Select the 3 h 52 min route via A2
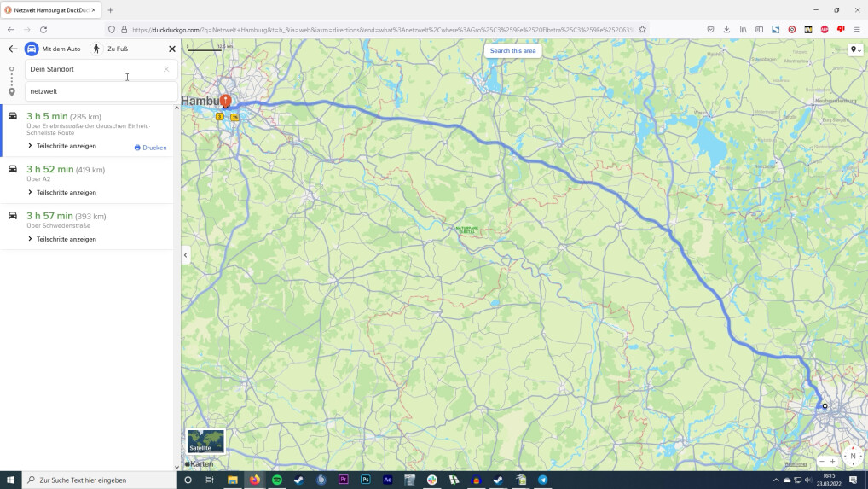The image size is (868, 489). (88, 180)
